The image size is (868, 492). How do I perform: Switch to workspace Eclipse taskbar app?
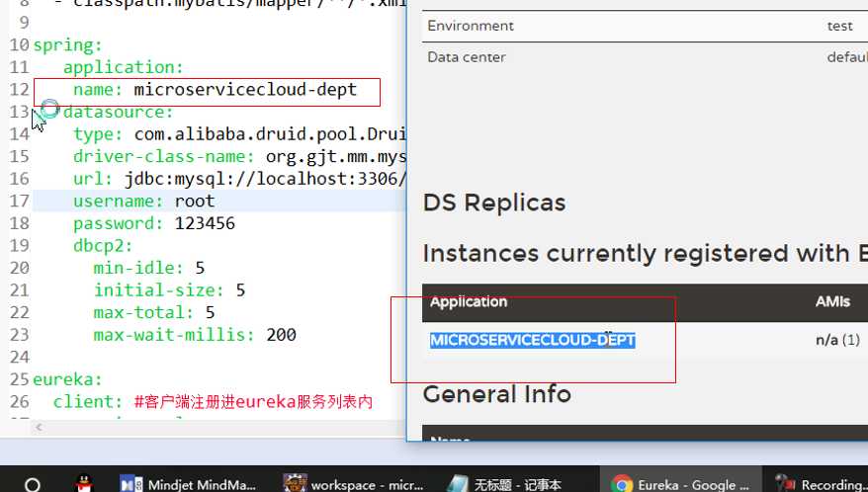coord(353,485)
